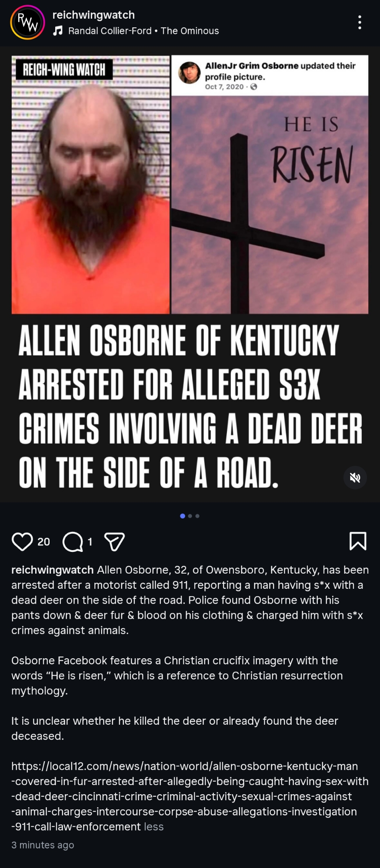The height and width of the screenshot is (868, 380).
Task: Open the three-dot post options menu
Action: point(360,22)
